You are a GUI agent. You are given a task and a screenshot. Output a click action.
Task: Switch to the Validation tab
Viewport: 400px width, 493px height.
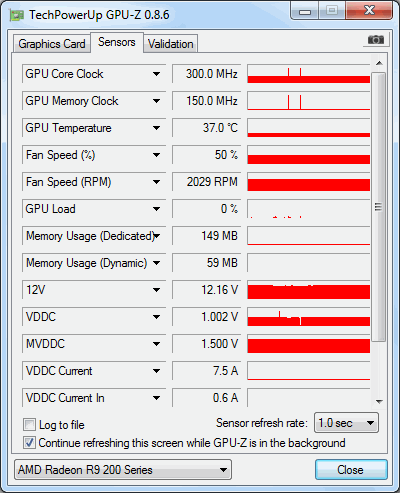(171, 44)
